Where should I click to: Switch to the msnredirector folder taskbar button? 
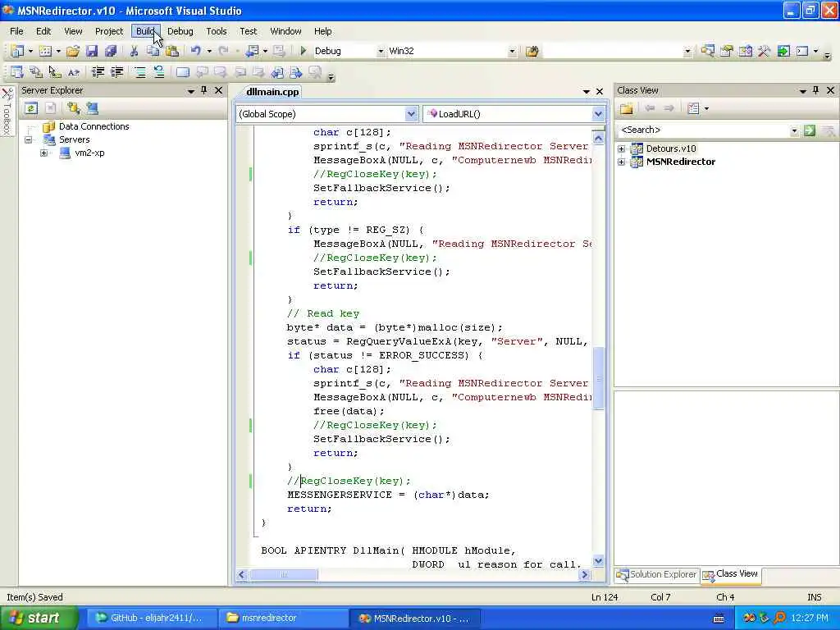(283, 618)
